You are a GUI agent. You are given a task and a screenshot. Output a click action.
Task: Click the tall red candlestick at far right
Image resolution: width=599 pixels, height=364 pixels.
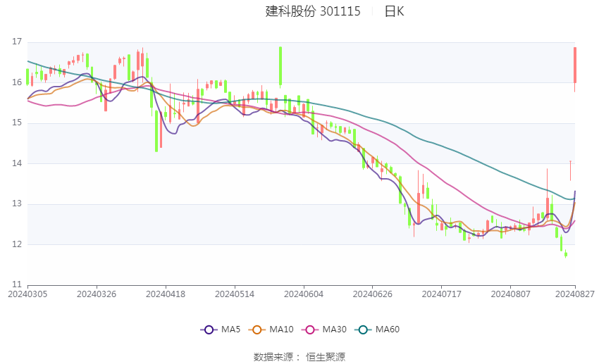[x=575, y=65]
